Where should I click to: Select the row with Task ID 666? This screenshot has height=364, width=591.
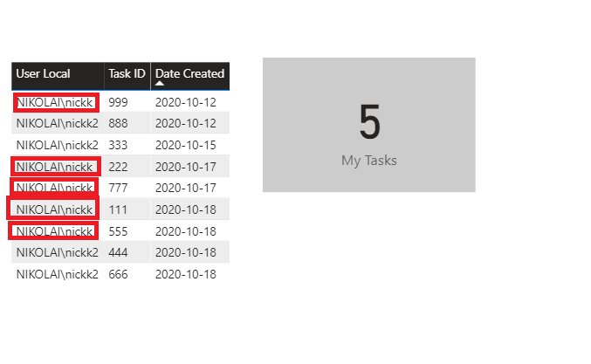(120, 274)
